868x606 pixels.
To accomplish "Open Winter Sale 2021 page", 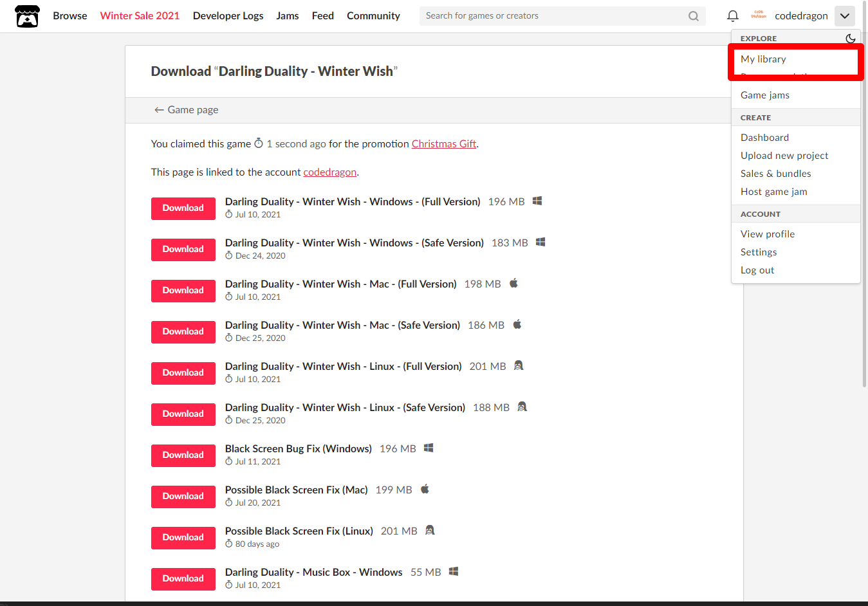I will 140,16.
